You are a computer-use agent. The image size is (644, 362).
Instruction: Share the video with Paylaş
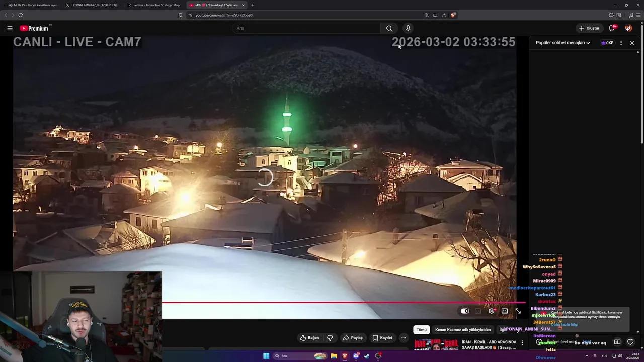coord(353,338)
